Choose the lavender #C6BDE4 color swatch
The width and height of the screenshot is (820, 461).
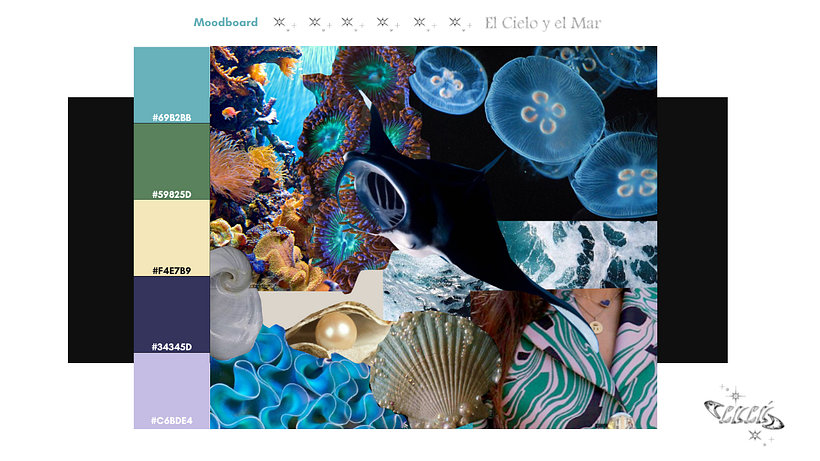172,388
